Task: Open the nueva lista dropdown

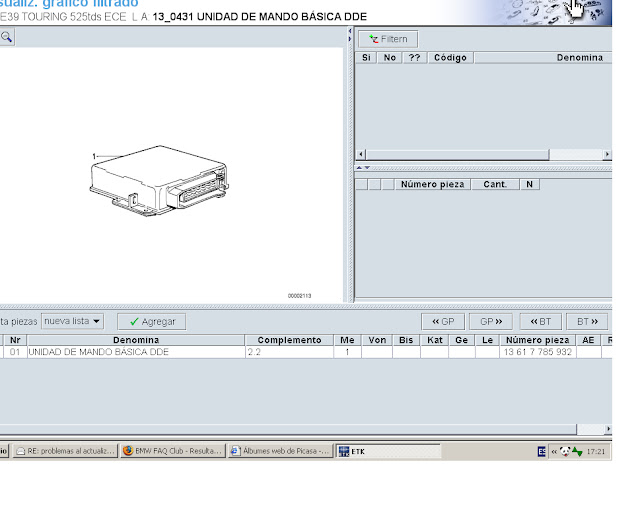Action: [x=72, y=321]
